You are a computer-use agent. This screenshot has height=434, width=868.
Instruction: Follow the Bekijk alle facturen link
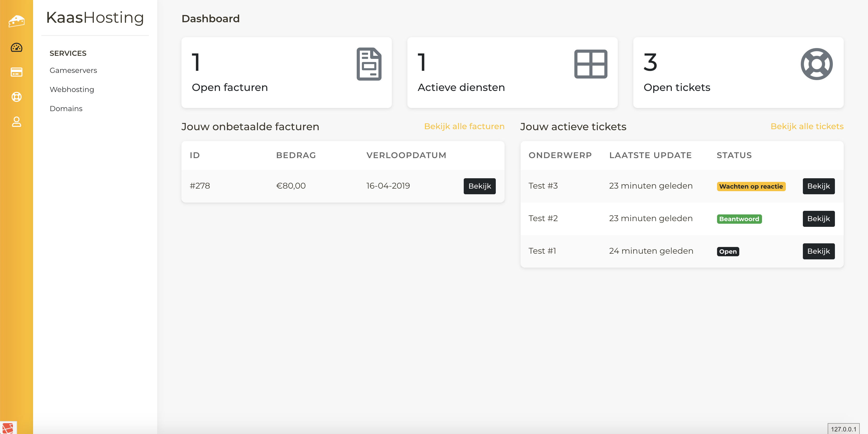[x=464, y=126]
